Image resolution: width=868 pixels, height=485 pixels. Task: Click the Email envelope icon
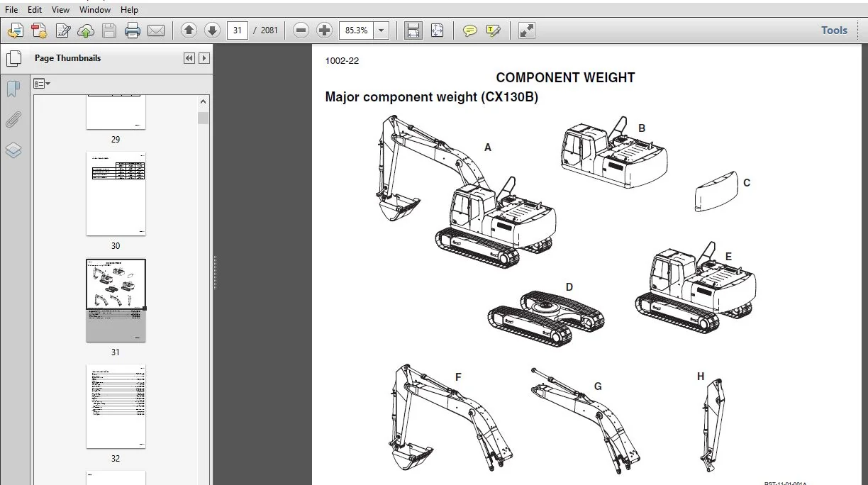click(x=156, y=30)
